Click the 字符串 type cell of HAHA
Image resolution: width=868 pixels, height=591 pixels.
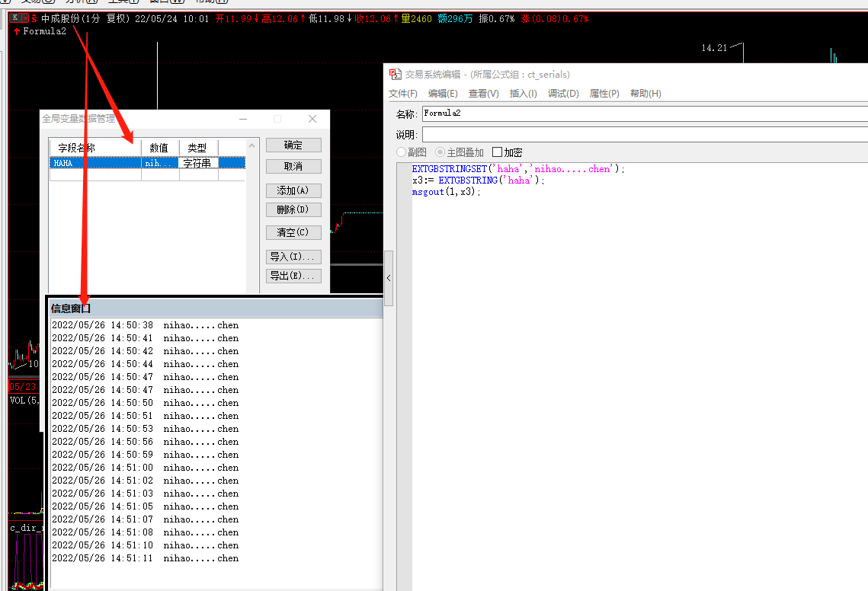point(197,163)
